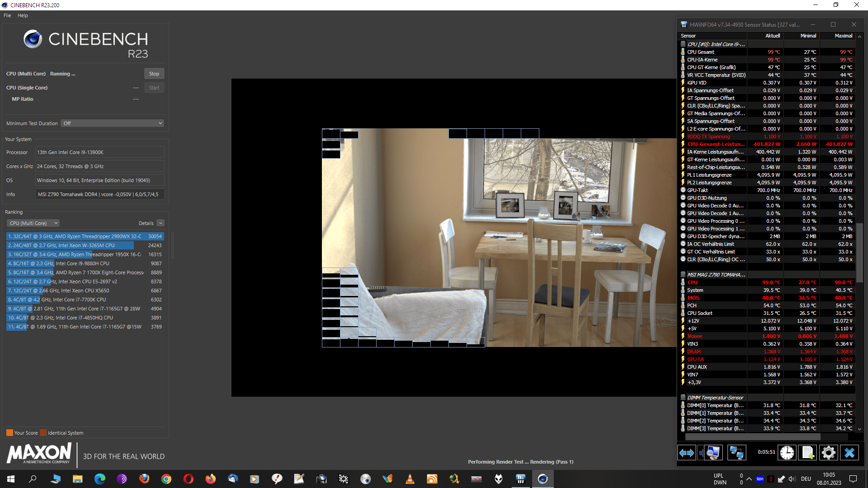
Task: Click HWiNFO horizontal scrollbar
Action: tap(753, 437)
